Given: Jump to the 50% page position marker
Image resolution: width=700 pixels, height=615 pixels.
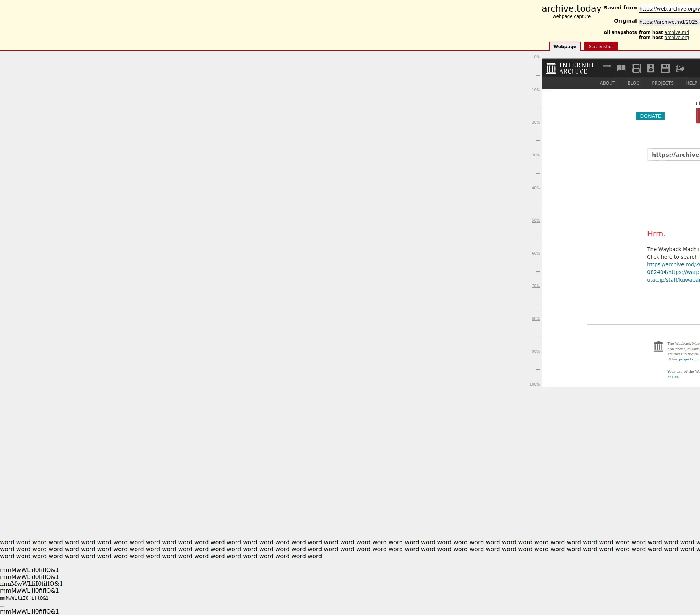Looking at the screenshot, I should 535,221.
